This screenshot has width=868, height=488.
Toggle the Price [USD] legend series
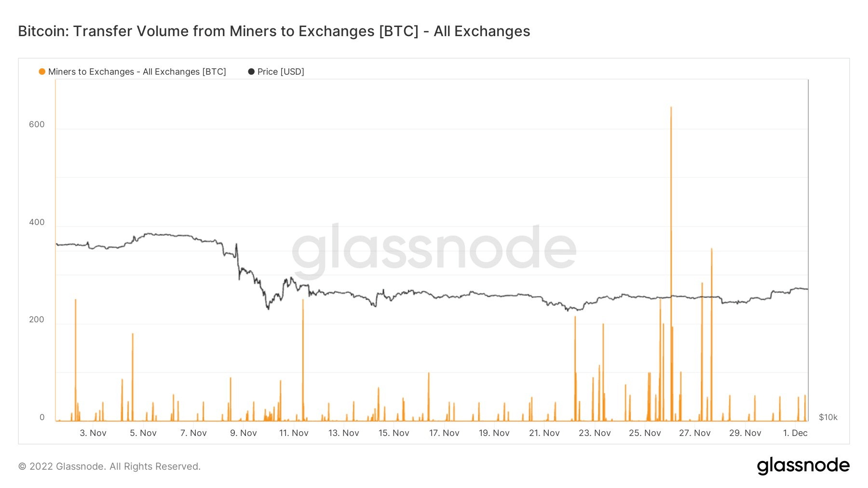(x=281, y=72)
